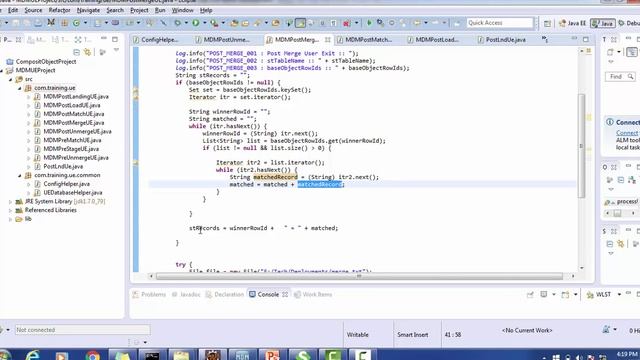This screenshot has height=360, width=640.
Task: Switch to Java perspective
Action: (603, 23)
